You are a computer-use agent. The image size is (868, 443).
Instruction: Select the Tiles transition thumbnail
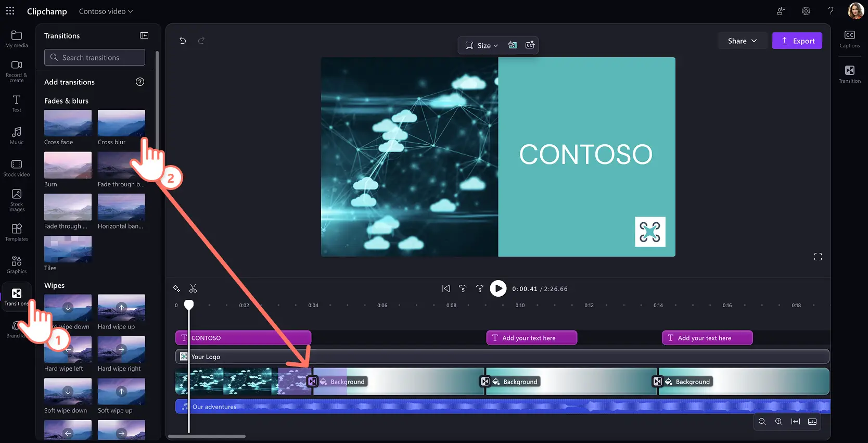click(68, 249)
